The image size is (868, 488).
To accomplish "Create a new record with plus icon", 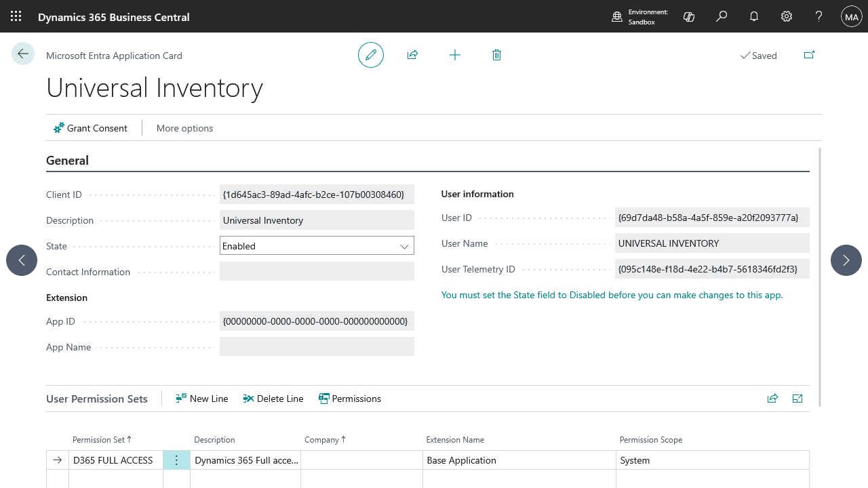I will click(x=455, y=55).
